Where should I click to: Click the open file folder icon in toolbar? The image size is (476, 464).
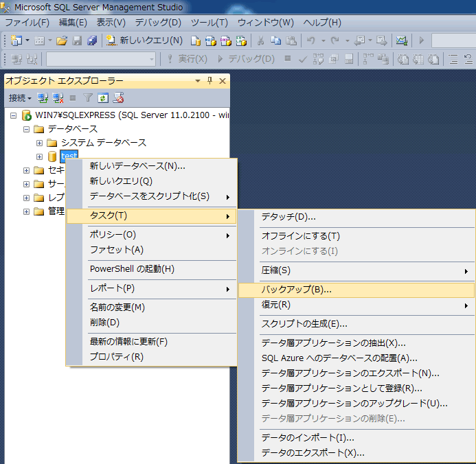[x=62, y=40]
